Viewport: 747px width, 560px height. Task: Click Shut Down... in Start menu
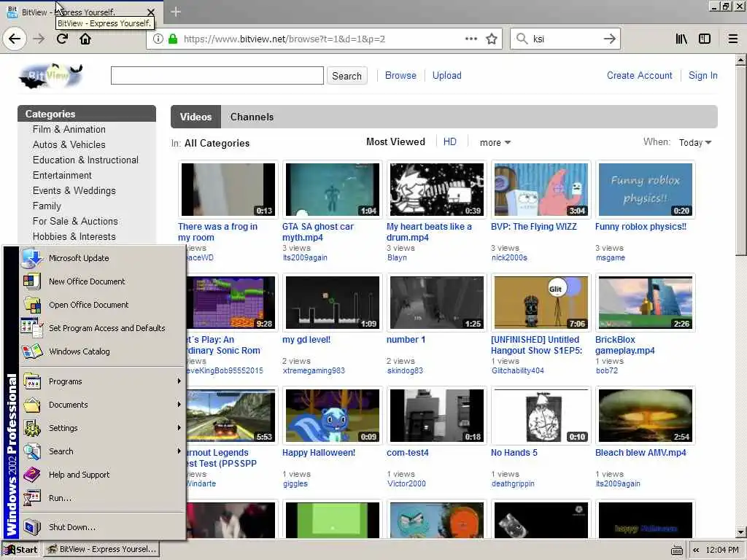tap(102, 527)
